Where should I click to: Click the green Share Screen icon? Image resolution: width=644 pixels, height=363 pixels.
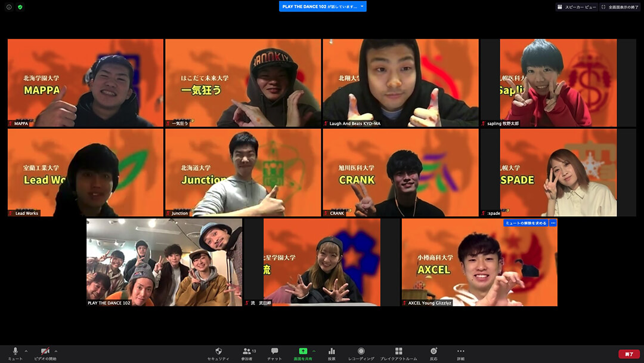303,352
